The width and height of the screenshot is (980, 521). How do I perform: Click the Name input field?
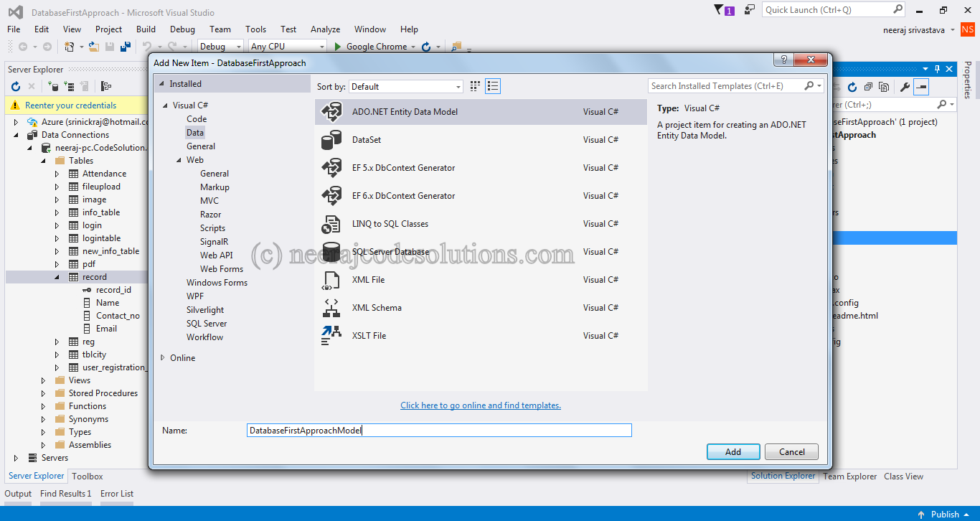coord(439,431)
